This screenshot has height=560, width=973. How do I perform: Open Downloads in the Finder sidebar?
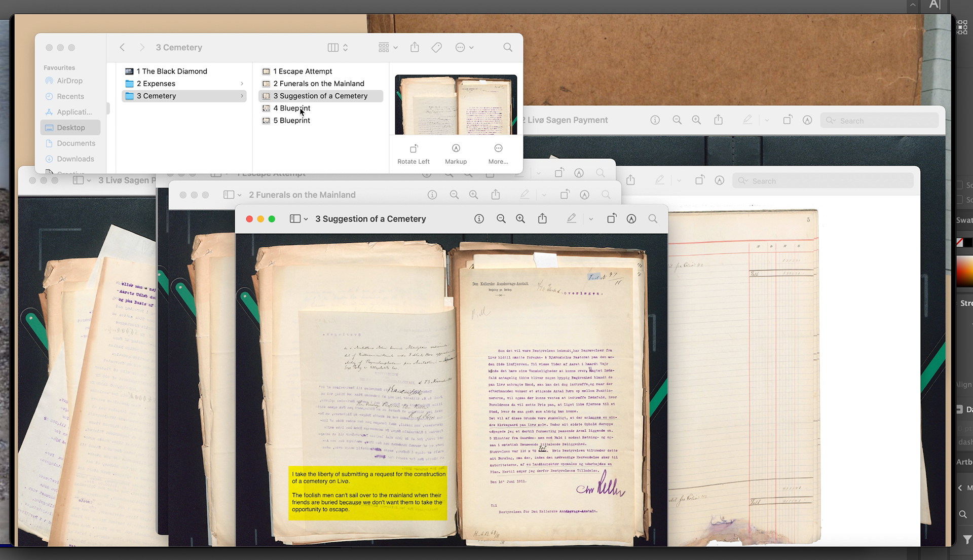point(75,159)
